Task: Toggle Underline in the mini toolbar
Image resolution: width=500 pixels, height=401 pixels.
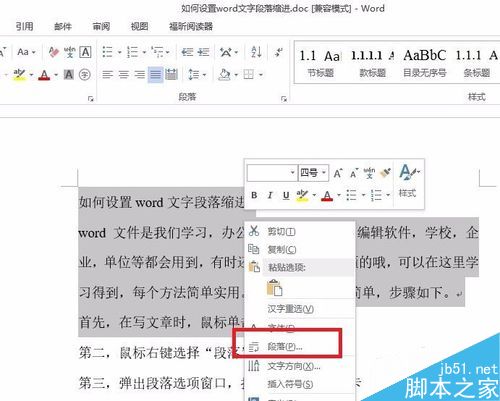Action: tap(286, 195)
